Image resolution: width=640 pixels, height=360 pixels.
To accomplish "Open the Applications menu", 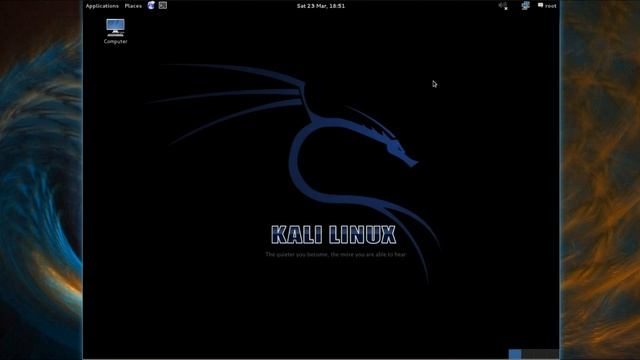I will [x=102, y=6].
